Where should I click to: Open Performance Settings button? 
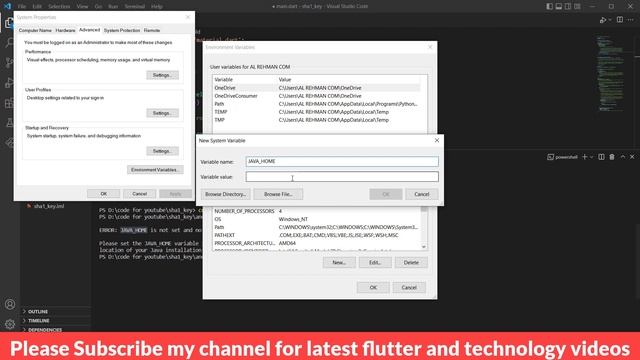point(162,75)
